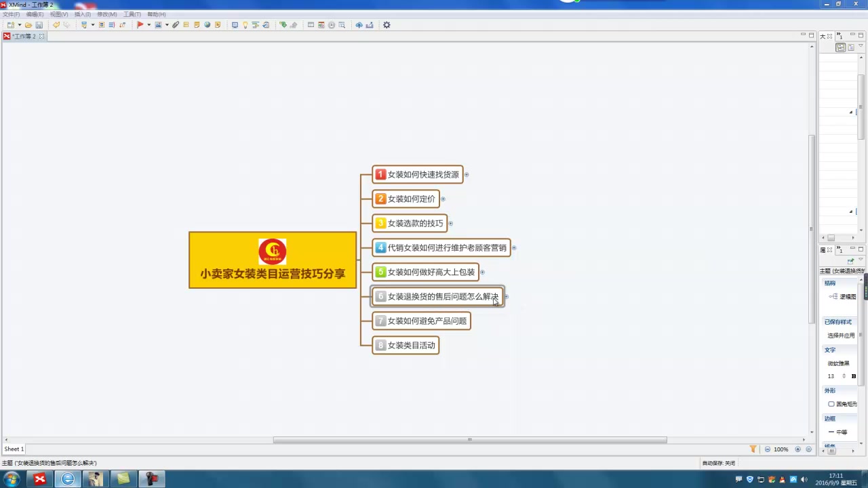Click the red flag marker icon
Image resolution: width=868 pixels, height=488 pixels.
pos(140,25)
